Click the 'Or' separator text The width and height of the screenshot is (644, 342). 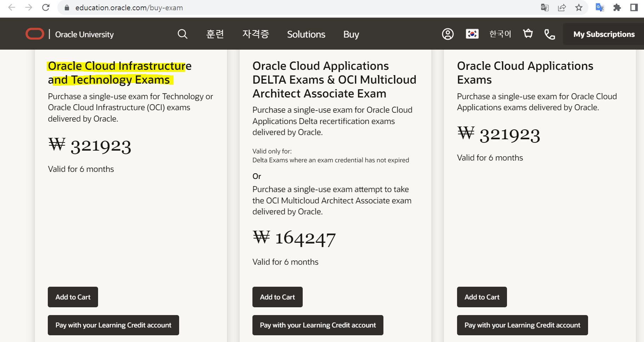click(x=257, y=176)
